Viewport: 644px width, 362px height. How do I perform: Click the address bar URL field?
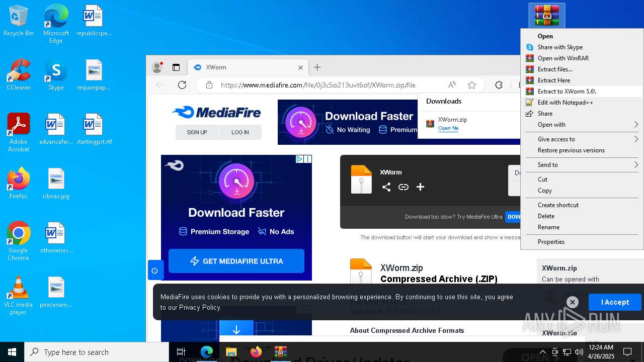(x=318, y=85)
